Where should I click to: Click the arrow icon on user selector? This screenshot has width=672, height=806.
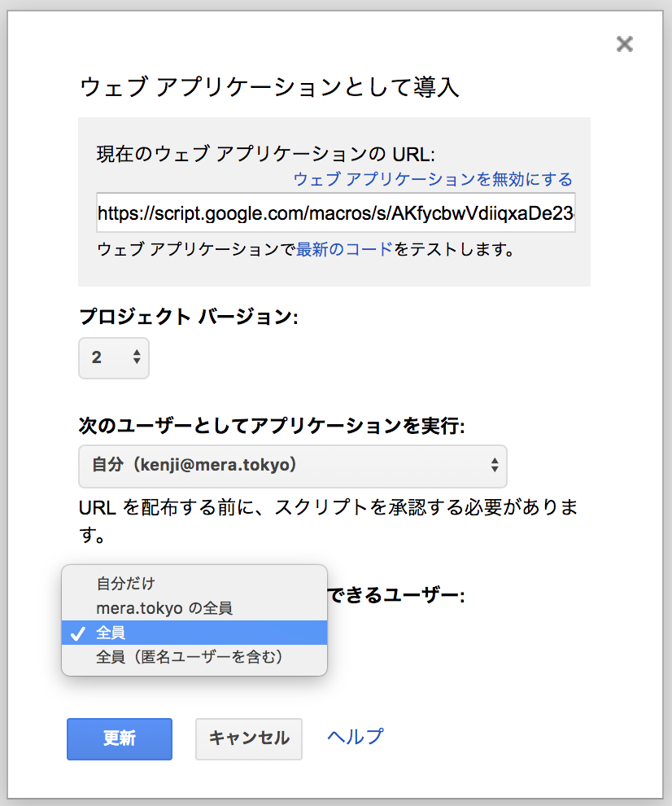tap(494, 467)
